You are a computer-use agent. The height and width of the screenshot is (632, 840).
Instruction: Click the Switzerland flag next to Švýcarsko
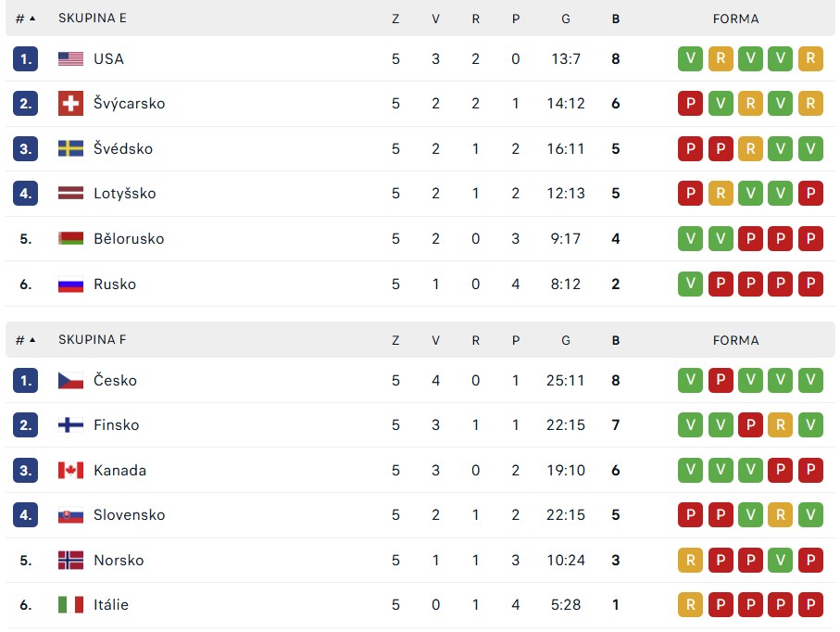[x=70, y=104]
